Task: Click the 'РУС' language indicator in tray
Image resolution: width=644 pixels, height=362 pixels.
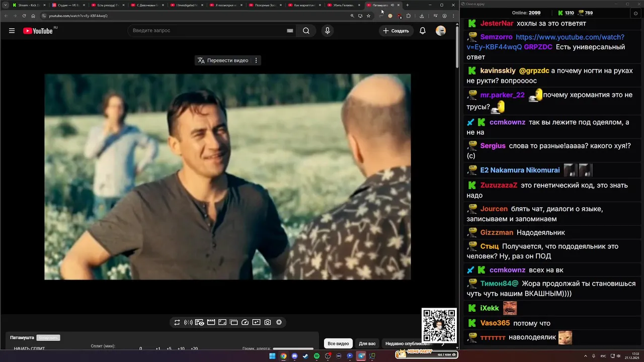Action: (x=603, y=356)
